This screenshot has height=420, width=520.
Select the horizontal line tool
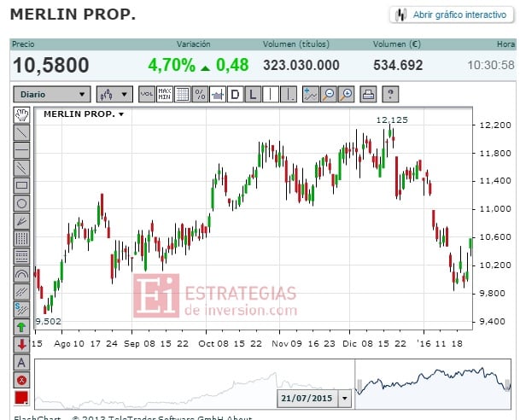pos(21,150)
